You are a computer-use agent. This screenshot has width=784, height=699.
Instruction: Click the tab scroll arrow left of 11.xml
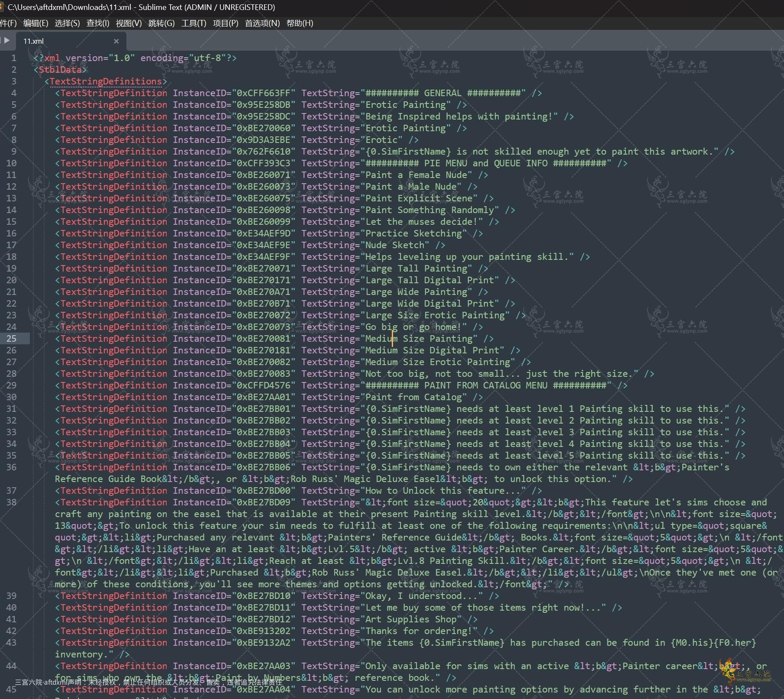point(6,41)
